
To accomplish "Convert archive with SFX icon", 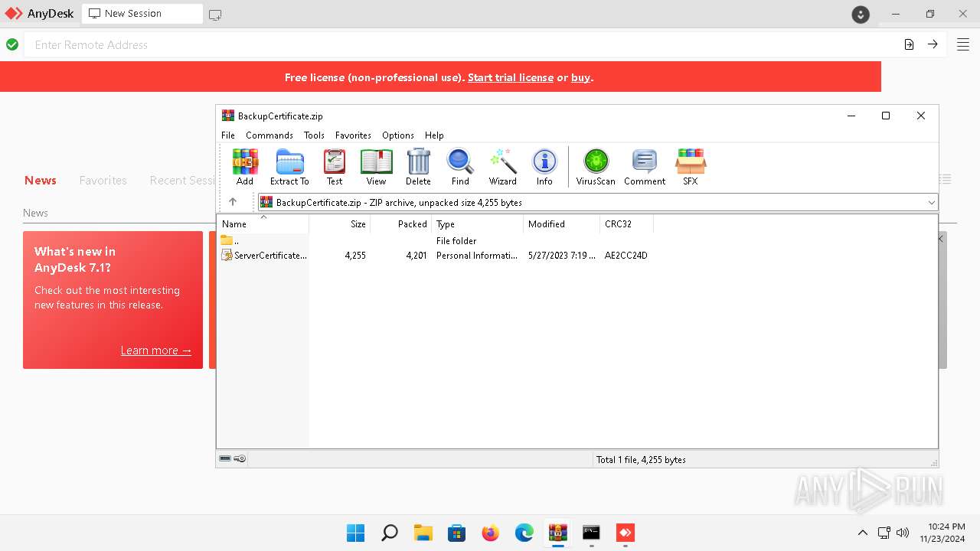I will pyautogui.click(x=691, y=167).
